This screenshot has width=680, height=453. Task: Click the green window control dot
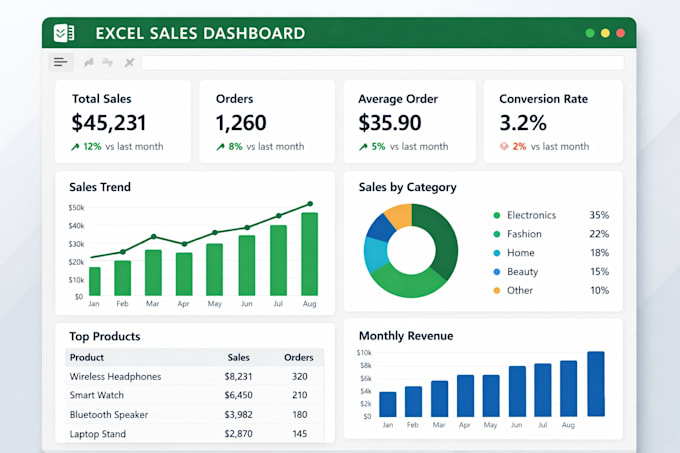(590, 33)
